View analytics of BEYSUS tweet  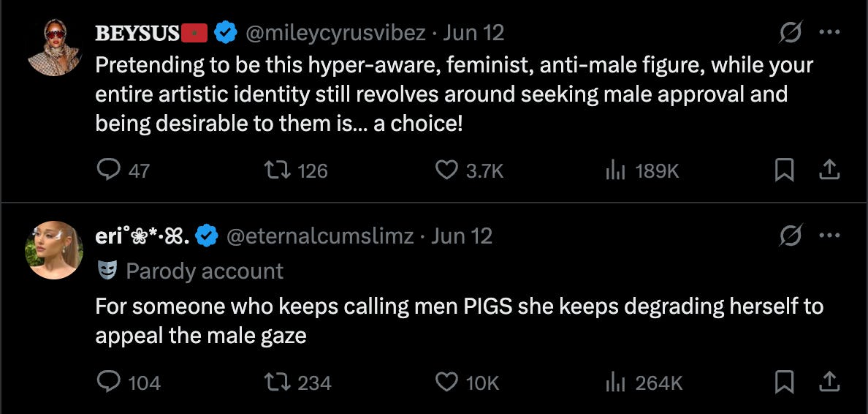[615, 170]
